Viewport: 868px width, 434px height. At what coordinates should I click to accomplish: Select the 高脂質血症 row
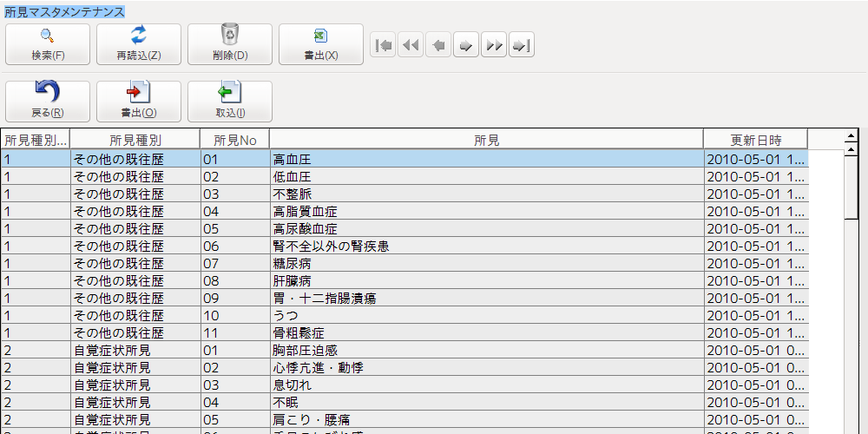tap(404, 212)
